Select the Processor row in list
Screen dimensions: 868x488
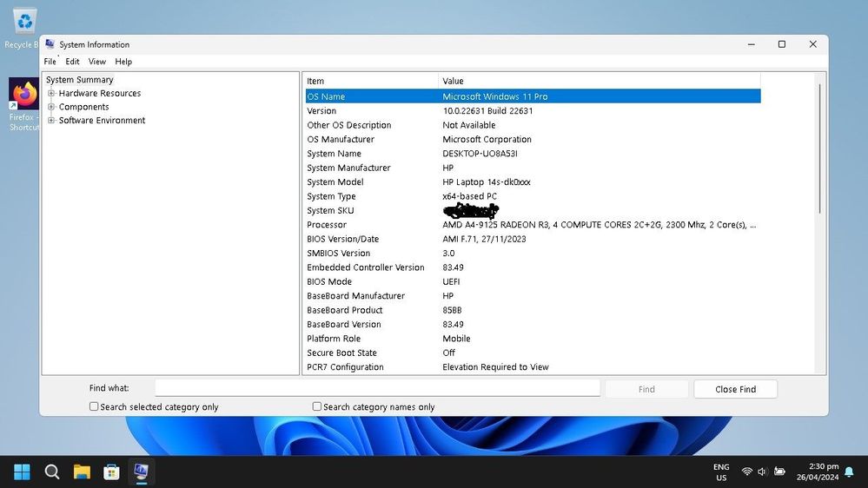(x=533, y=225)
